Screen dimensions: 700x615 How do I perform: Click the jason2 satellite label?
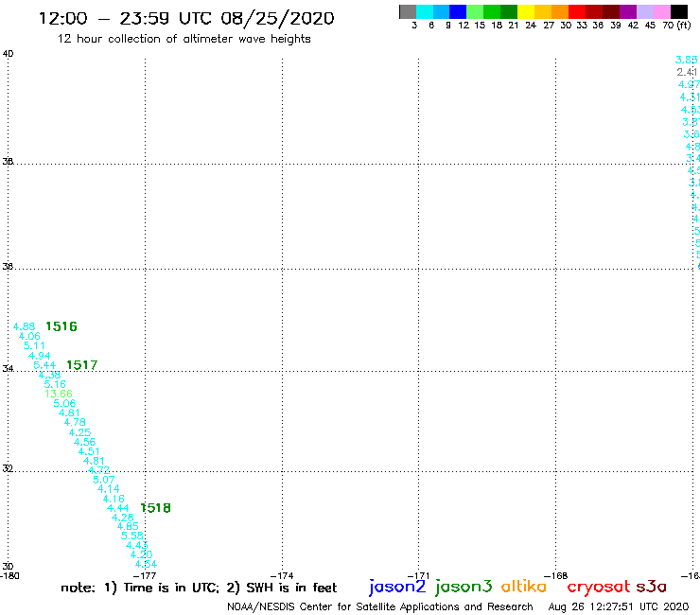pyautogui.click(x=397, y=587)
